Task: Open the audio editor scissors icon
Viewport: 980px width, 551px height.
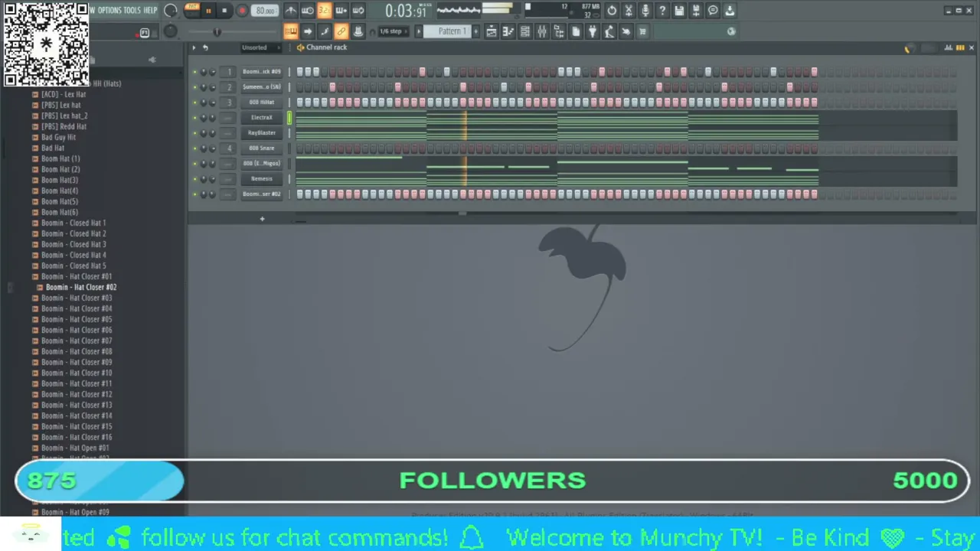Action: coord(629,11)
